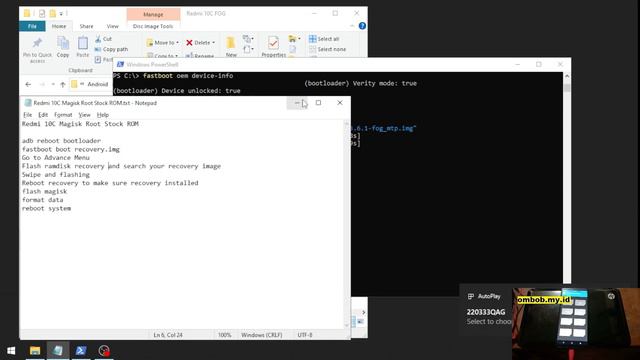Open the screen recorder taskbar icon
The image size is (640, 360).
click(x=104, y=351)
